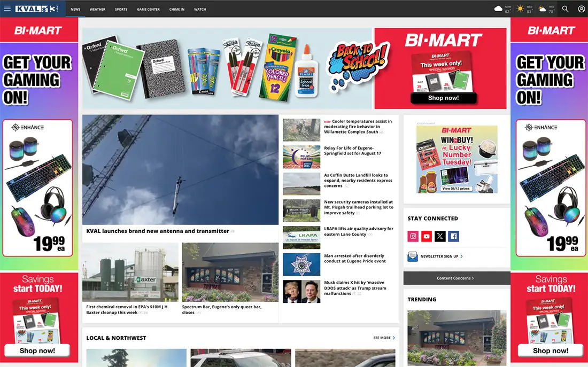Click See More in Local & Northwest
Viewport: 588px width, 367px height.
[384, 338]
